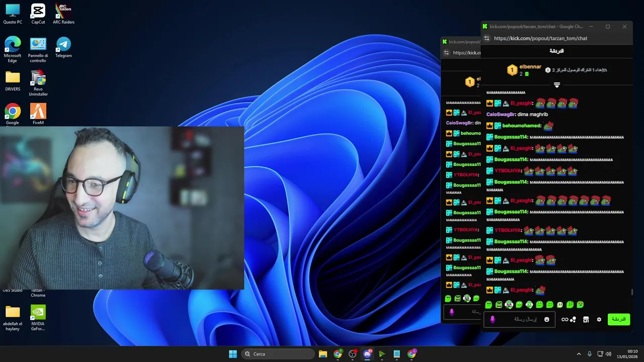This screenshot has height=362, width=644.
Task: Open the volume control in system tray
Action: (x=608, y=354)
